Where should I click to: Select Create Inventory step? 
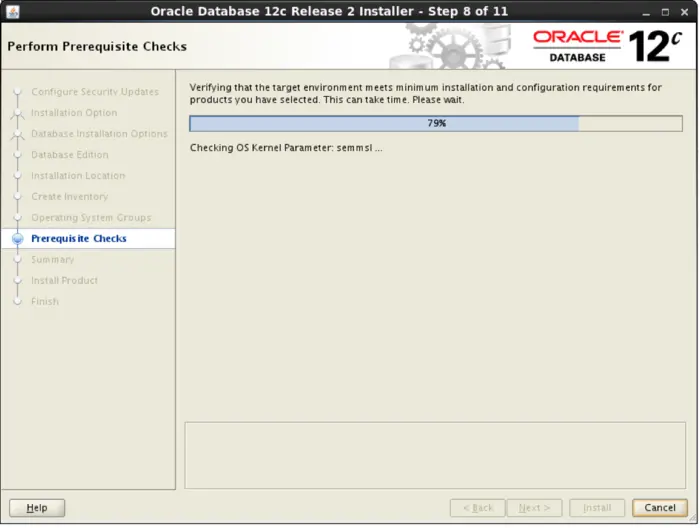tap(70, 196)
